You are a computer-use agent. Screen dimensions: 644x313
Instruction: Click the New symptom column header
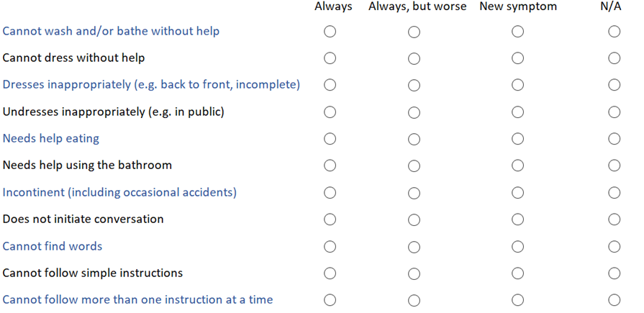coord(518,6)
